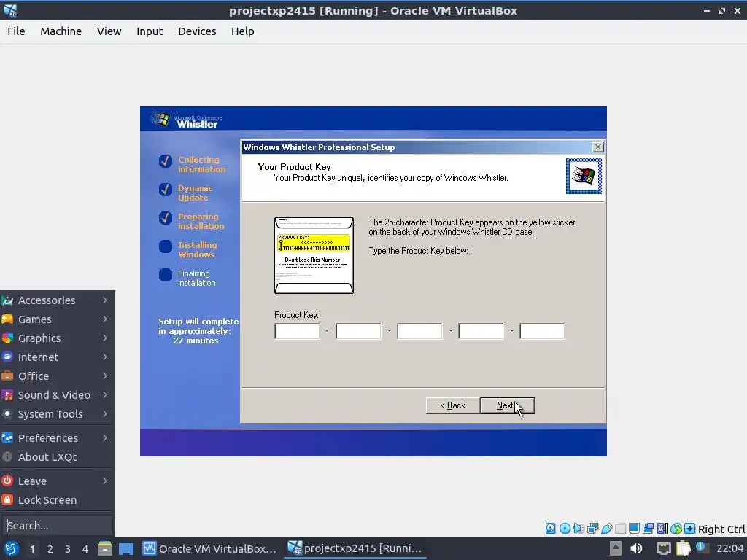The width and height of the screenshot is (747, 560).
Task: Click the Back button in setup
Action: [452, 405]
